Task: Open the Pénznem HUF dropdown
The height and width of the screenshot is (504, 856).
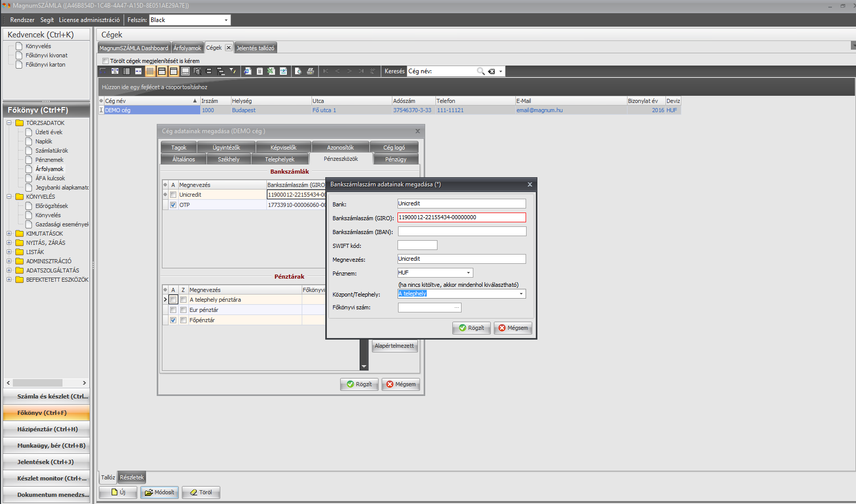Action: (x=468, y=273)
